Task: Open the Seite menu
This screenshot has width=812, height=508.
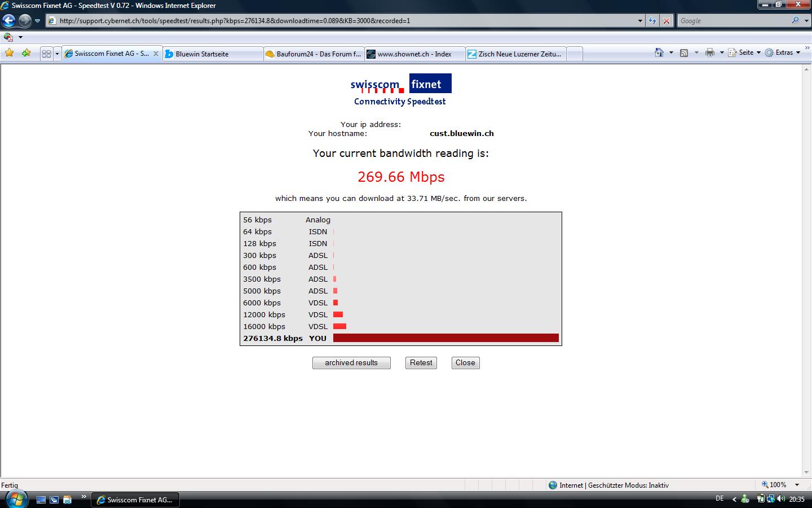Action: 744,52
